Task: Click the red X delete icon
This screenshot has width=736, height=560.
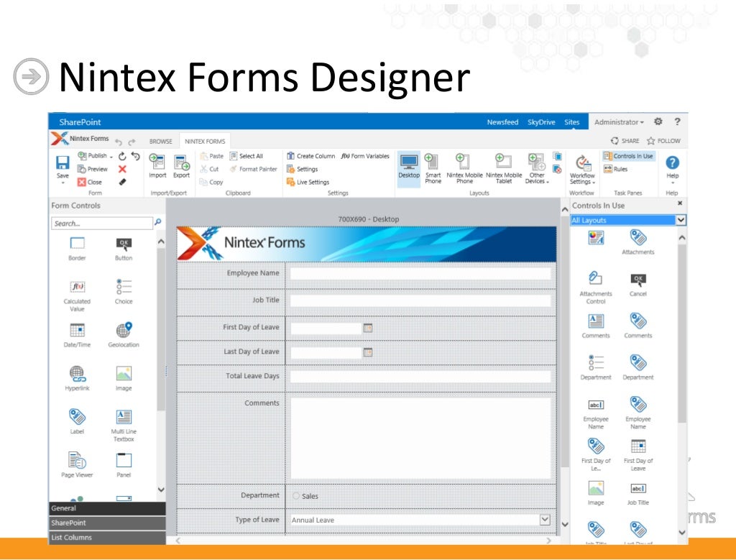Action: [122, 169]
